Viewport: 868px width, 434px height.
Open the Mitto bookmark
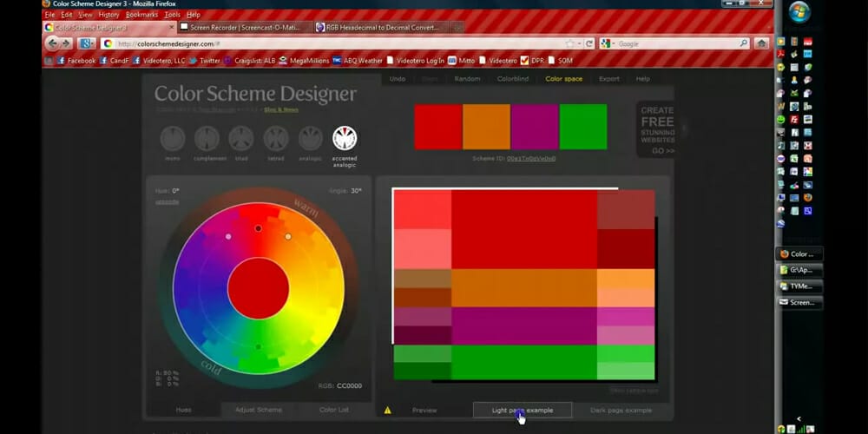(x=461, y=61)
